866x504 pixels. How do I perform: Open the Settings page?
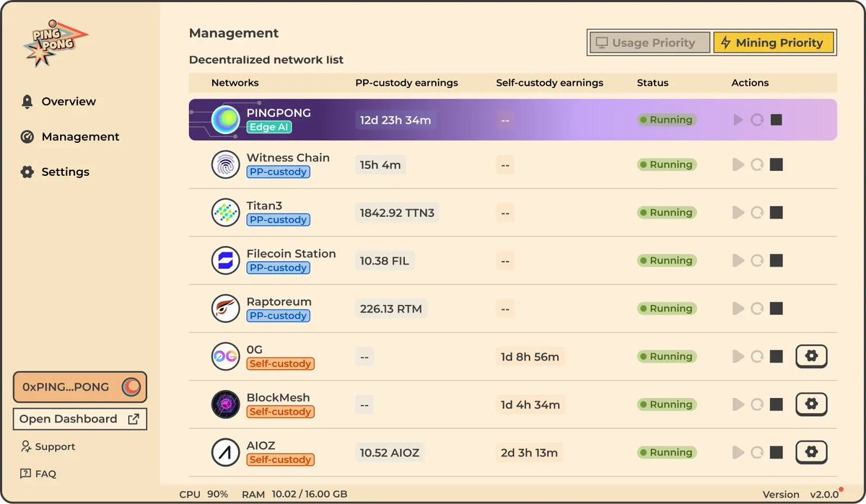[x=55, y=172]
